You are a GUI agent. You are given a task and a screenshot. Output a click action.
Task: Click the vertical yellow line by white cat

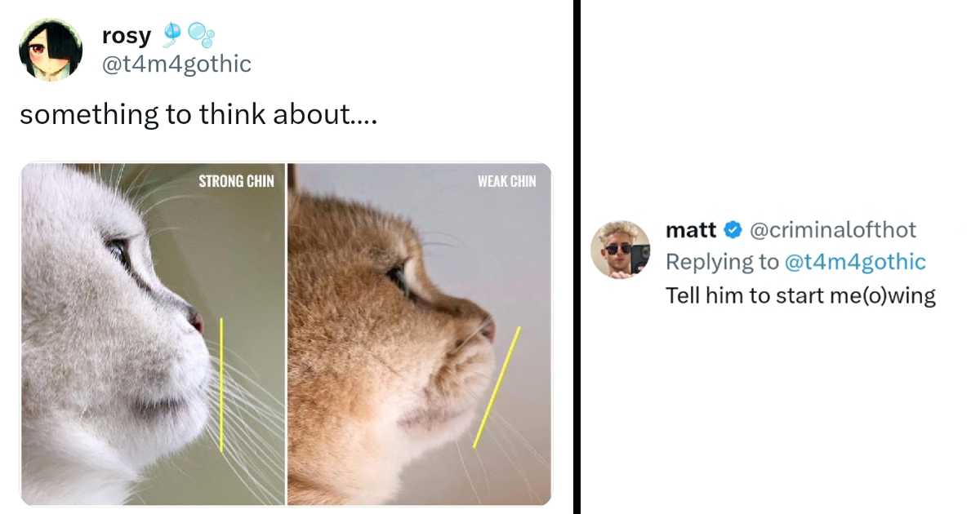click(220, 383)
